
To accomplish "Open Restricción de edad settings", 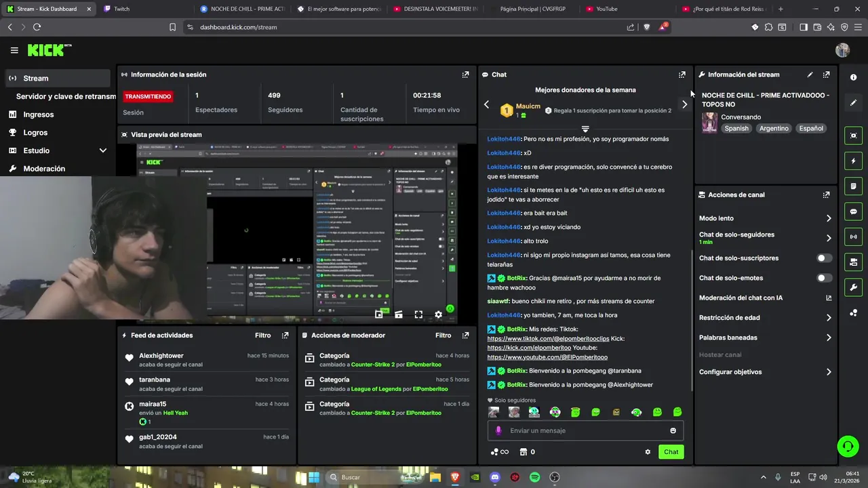I will pyautogui.click(x=765, y=318).
